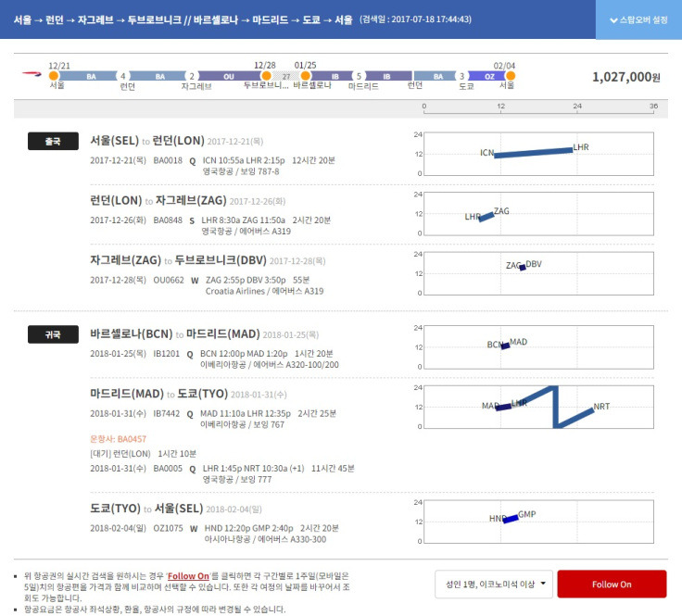Click the ZAG–DBV marker in chart
682x616 pixels.
click(523, 268)
